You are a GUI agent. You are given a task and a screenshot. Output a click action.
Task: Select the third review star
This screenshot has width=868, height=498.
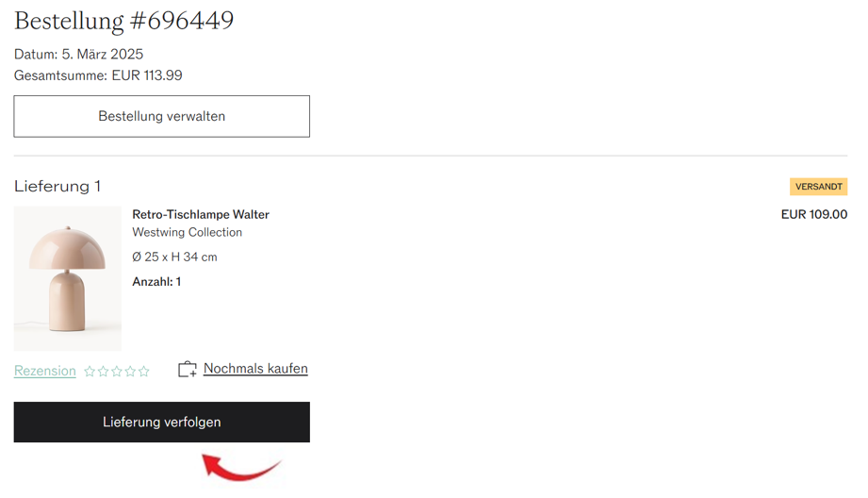coord(117,372)
